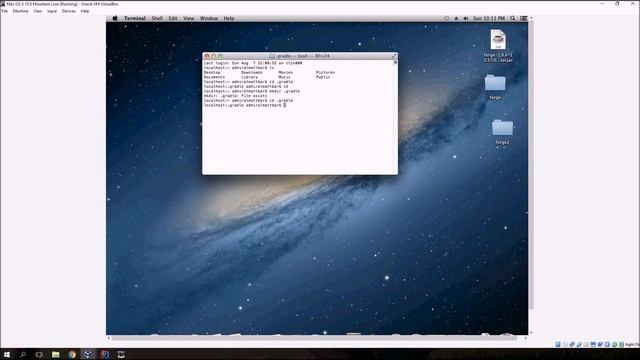Open the VirtualBox window Help menu
The width and height of the screenshot is (640, 360).
point(84,11)
